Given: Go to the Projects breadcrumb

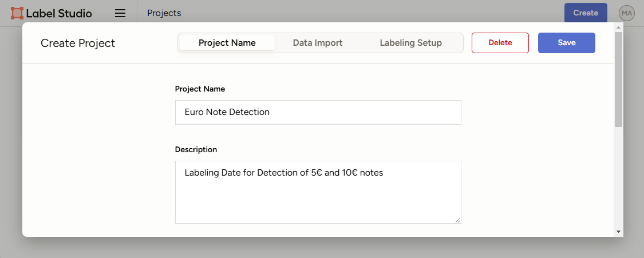Looking at the screenshot, I should coord(164,13).
